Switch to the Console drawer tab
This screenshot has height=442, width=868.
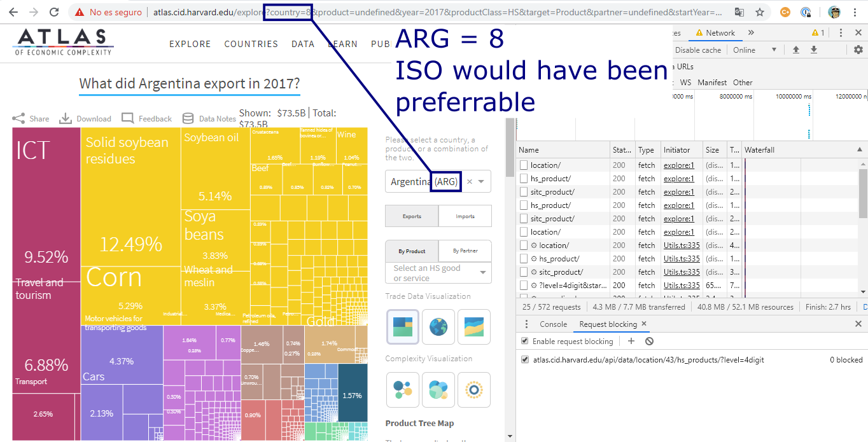click(553, 324)
